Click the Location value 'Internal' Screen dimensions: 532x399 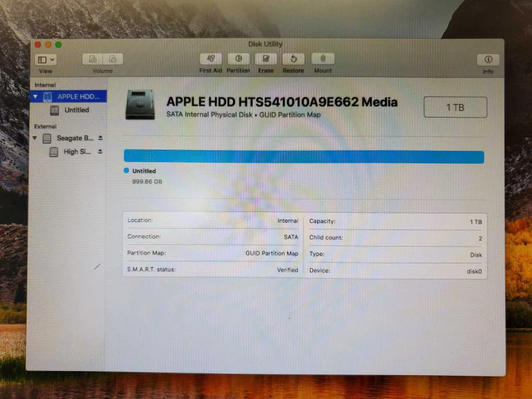pyautogui.click(x=288, y=221)
